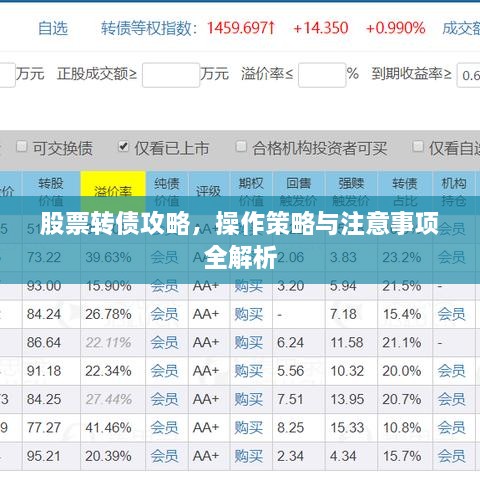Sort by the 回售触发价 column header
Viewport: 480px width, 480px height.
299,192
